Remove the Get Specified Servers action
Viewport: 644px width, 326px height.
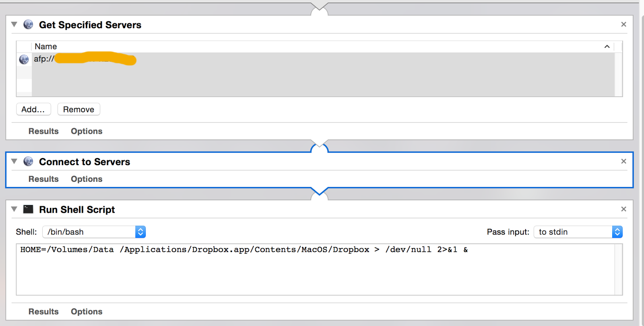[623, 25]
